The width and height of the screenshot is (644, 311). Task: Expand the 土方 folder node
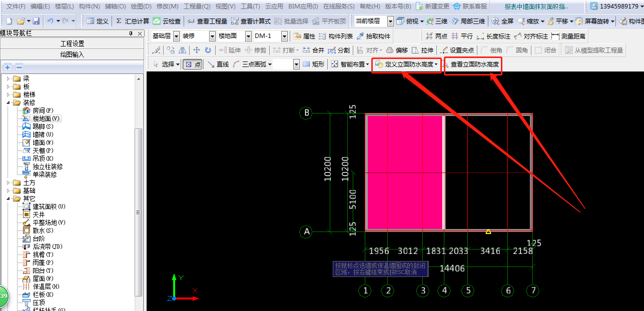point(8,182)
